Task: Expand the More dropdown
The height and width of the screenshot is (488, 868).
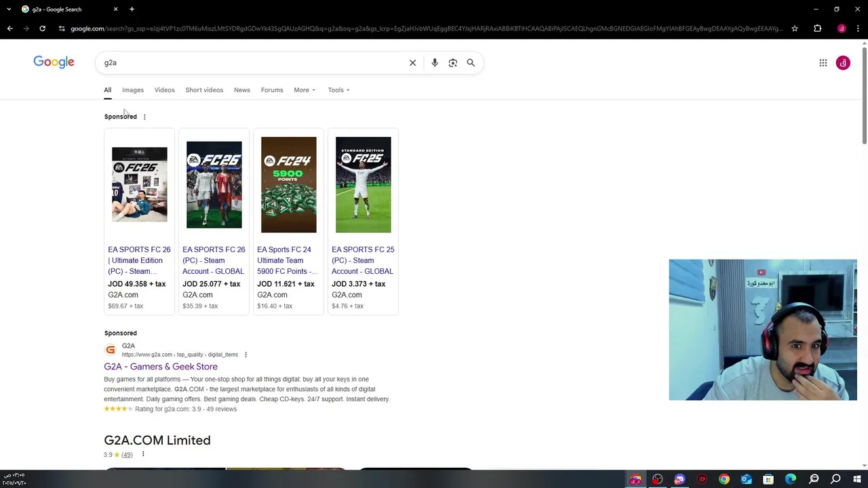Action: (x=304, y=90)
